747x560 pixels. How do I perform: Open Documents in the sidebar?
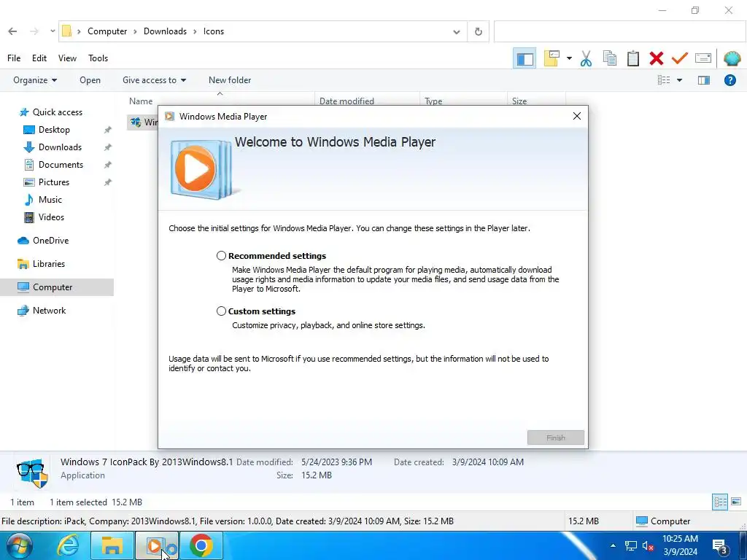61,165
